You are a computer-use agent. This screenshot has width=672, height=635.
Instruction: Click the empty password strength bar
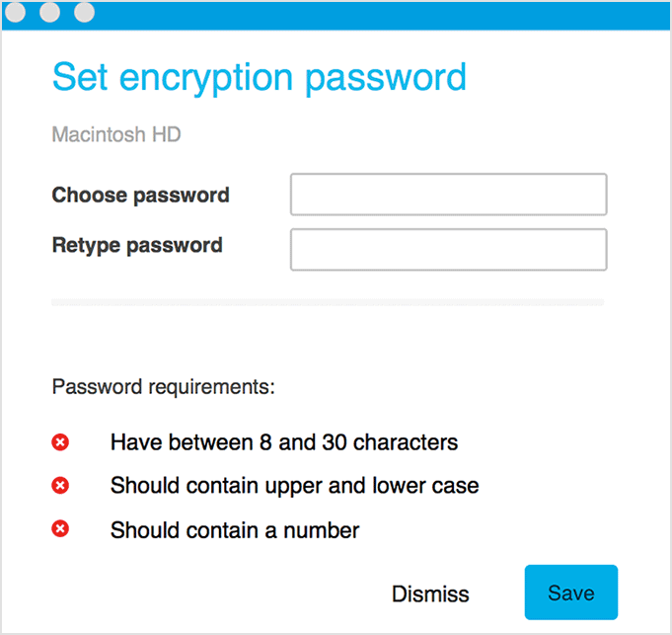[327, 301]
